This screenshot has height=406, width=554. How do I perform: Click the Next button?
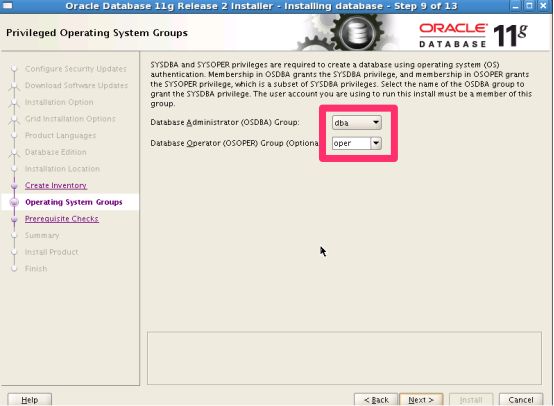click(x=421, y=400)
